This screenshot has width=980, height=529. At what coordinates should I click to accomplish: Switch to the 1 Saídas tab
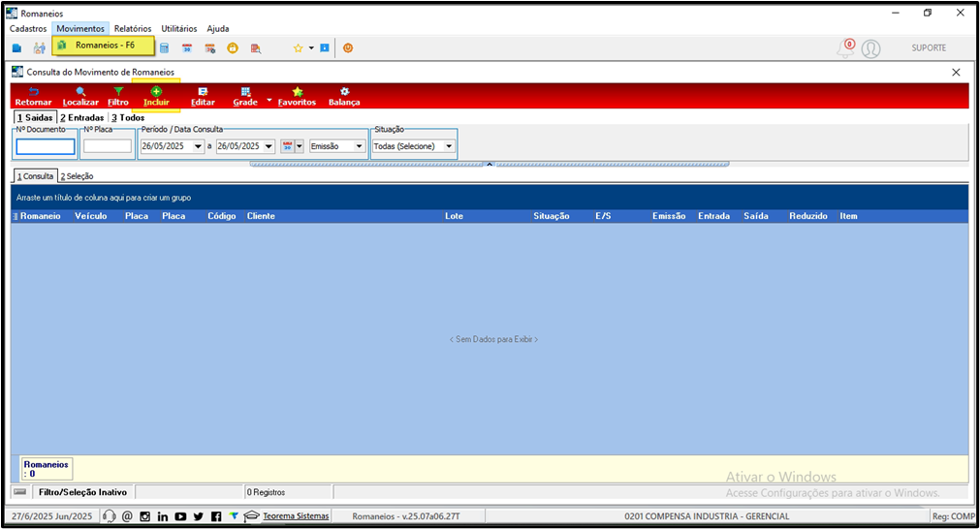pos(35,117)
